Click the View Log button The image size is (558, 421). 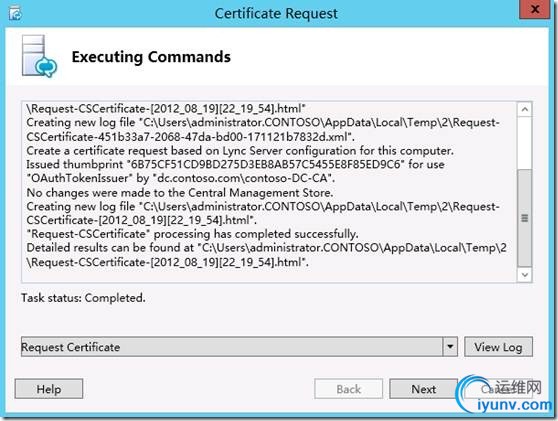click(x=498, y=347)
